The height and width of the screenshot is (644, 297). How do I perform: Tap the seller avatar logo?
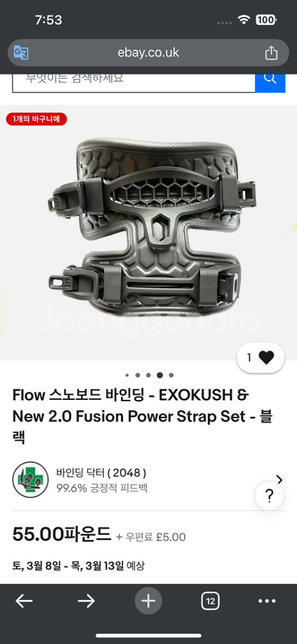point(31,479)
